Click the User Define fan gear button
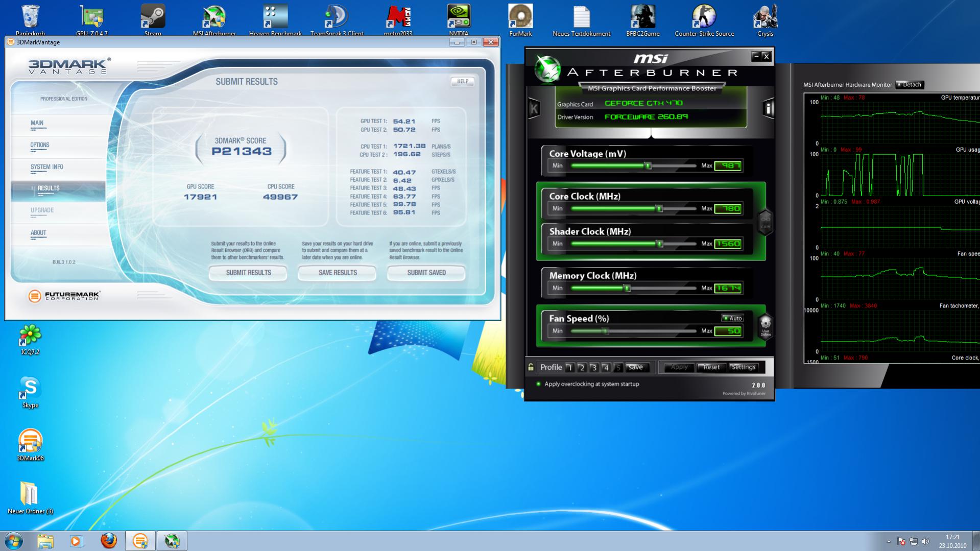This screenshot has height=551, width=980. [x=765, y=326]
